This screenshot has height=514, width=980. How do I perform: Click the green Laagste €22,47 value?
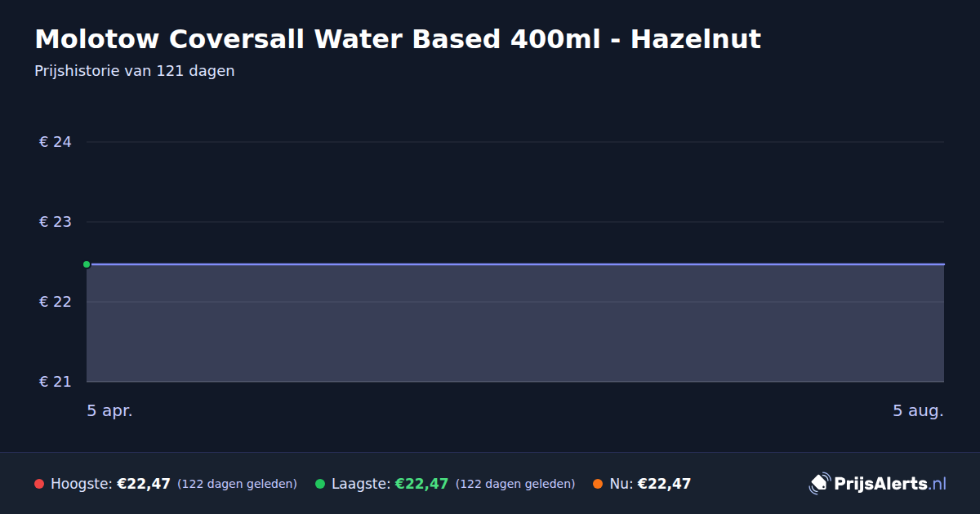point(421,484)
